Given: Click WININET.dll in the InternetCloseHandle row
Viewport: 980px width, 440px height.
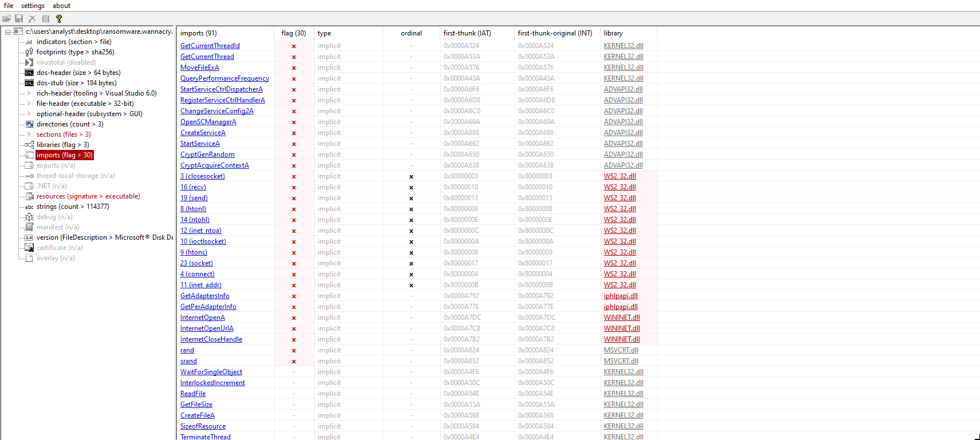Looking at the screenshot, I should pyautogui.click(x=622, y=339).
